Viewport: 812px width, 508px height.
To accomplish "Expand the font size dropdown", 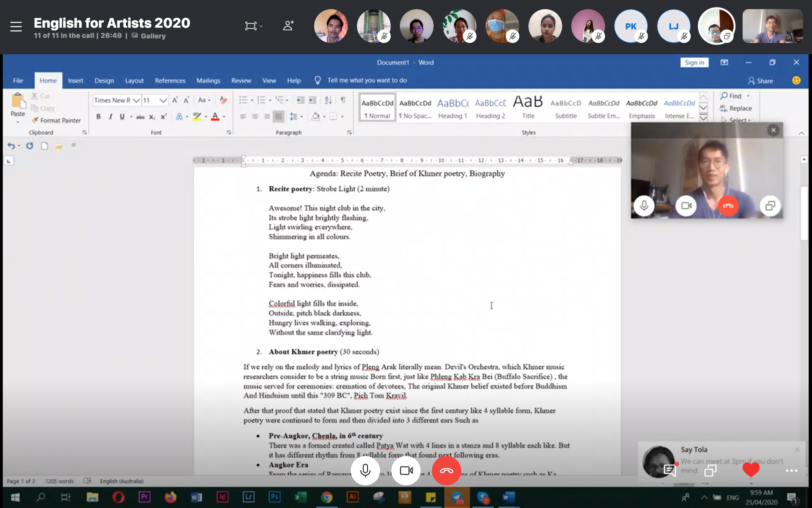I will coord(163,100).
